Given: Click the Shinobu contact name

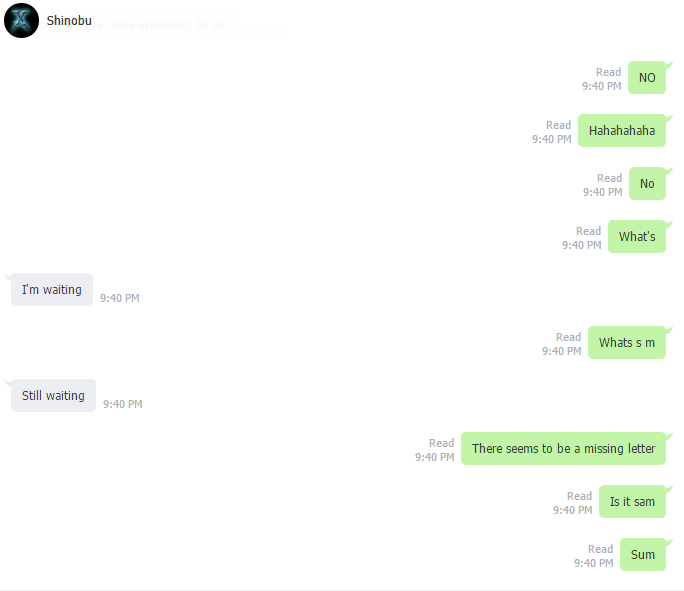Looking at the screenshot, I should (69, 20).
